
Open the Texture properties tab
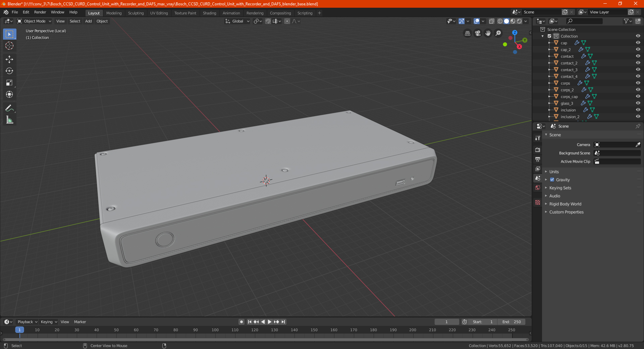pyautogui.click(x=538, y=202)
